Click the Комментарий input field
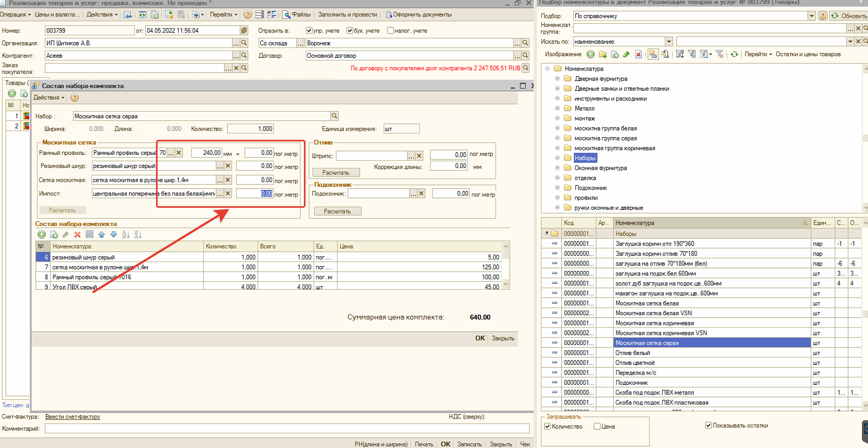 point(286,429)
